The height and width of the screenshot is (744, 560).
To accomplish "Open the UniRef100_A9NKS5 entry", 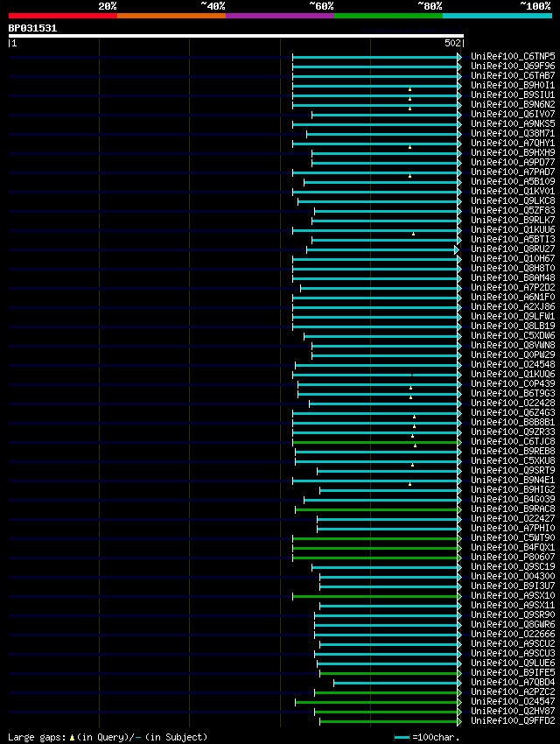I will [x=513, y=123].
